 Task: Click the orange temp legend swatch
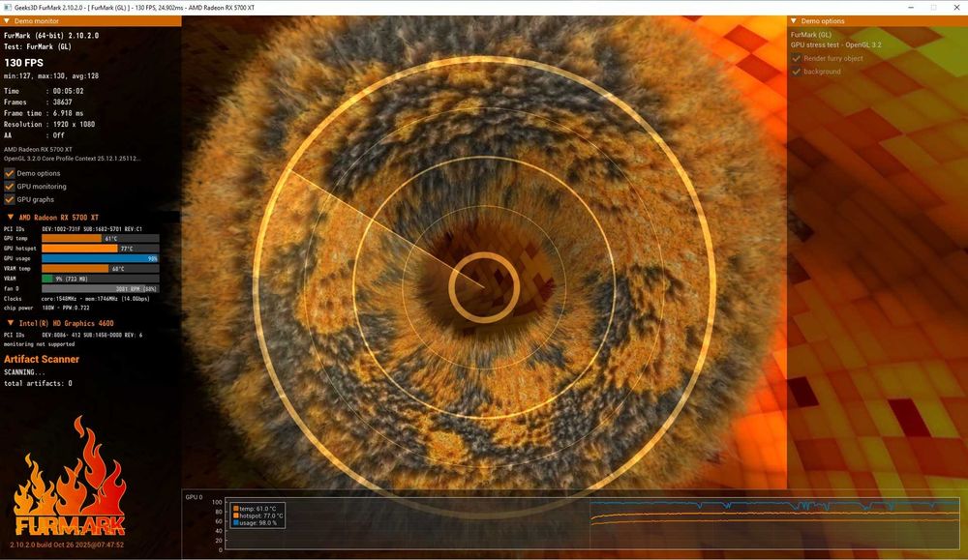click(x=236, y=509)
